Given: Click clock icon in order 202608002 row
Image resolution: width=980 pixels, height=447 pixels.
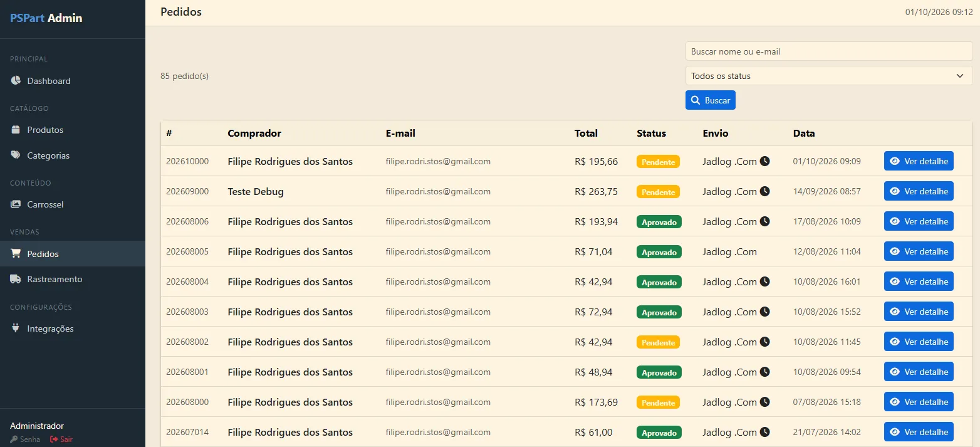Looking at the screenshot, I should (x=764, y=342).
